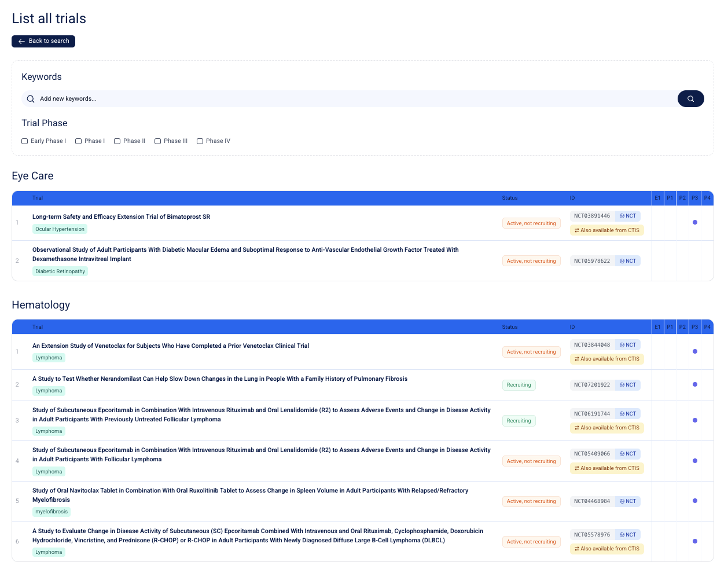Click the blue P3 dot for the Bimatoprost trial

[694, 222]
